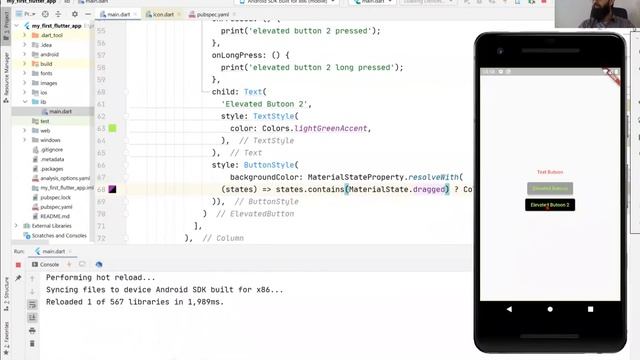Toggle soft-wrap in the console
Image resolution: width=640 pixels, height=360 pixels.
point(32,304)
